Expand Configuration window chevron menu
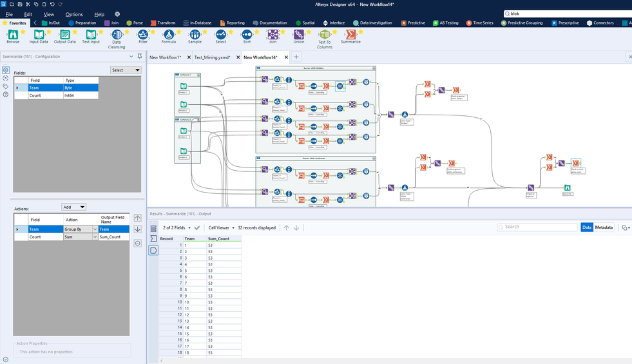Viewport: 632px width, 364px height. [x=131, y=57]
